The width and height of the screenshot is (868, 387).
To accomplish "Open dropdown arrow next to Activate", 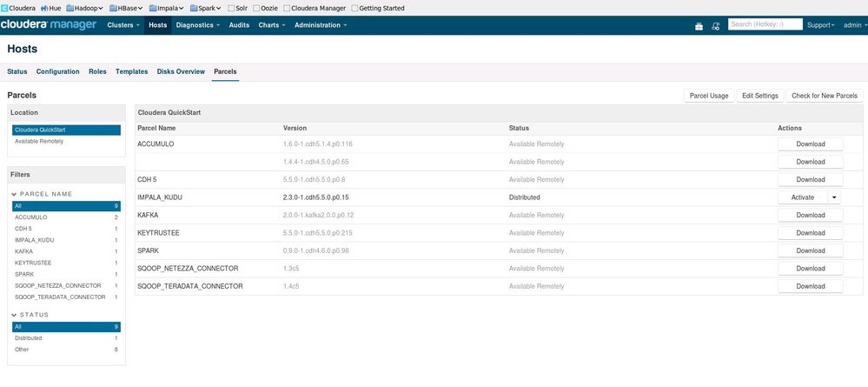I will click(834, 197).
